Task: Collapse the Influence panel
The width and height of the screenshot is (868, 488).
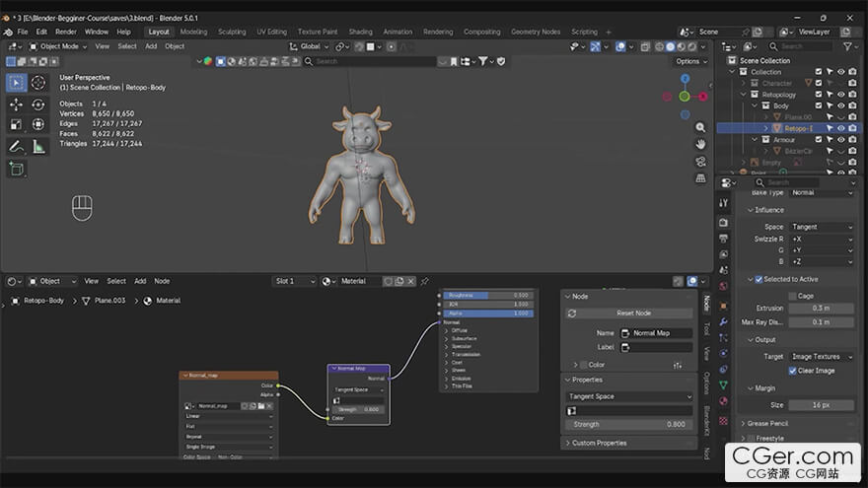Action: coord(769,210)
